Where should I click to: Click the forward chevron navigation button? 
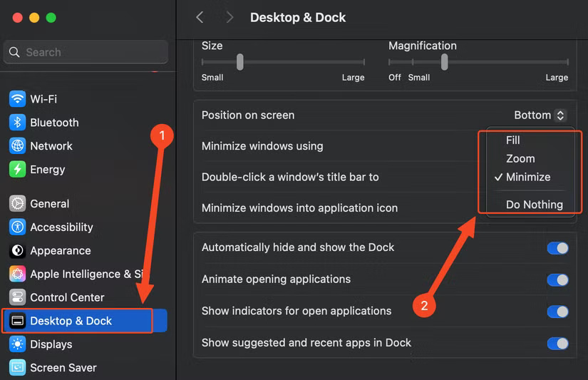[x=229, y=18]
